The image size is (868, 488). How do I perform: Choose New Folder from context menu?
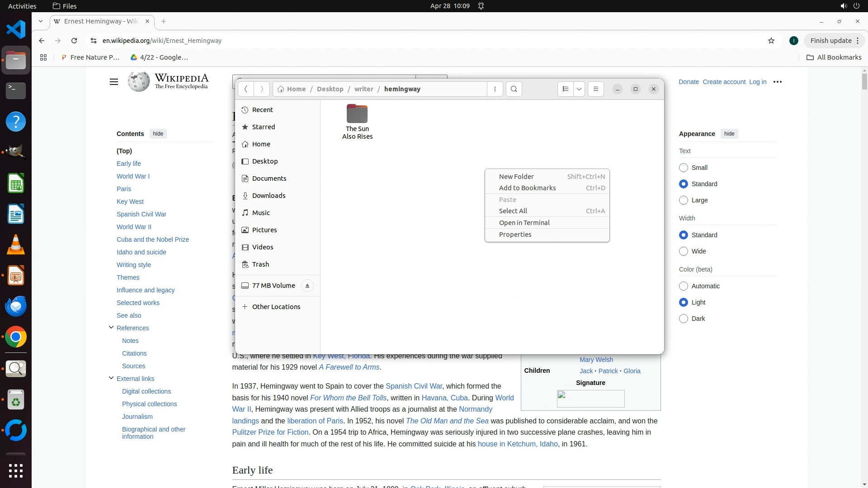coord(516,177)
